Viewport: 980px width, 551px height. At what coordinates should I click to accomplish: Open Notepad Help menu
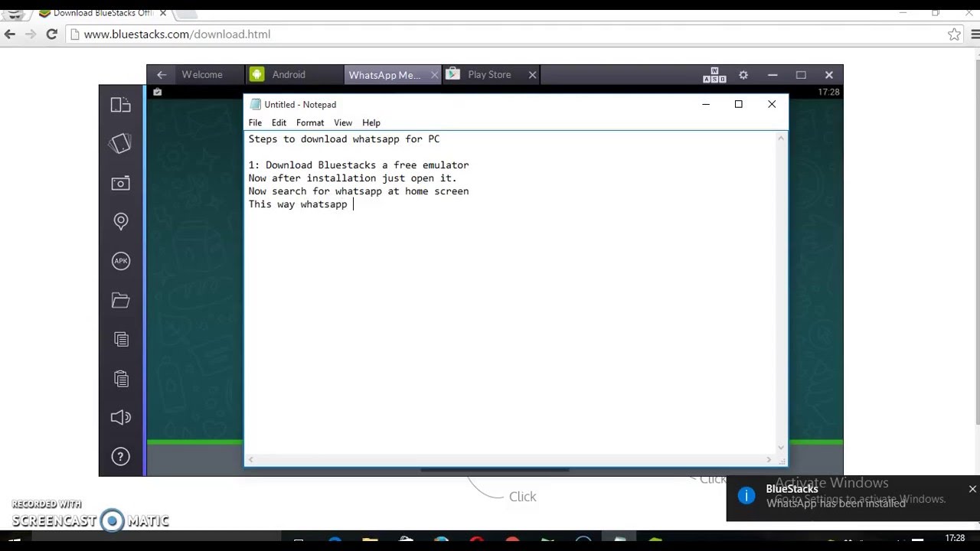371,122
